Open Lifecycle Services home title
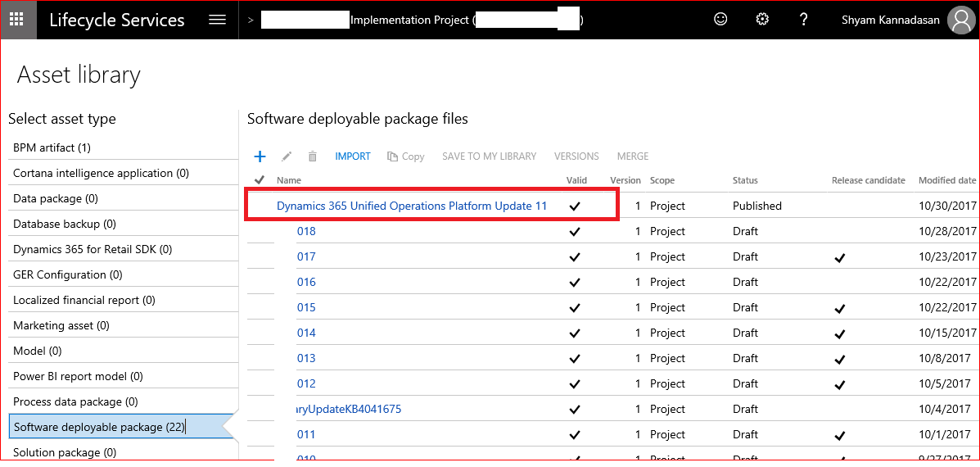This screenshot has width=980, height=467. pos(117,20)
